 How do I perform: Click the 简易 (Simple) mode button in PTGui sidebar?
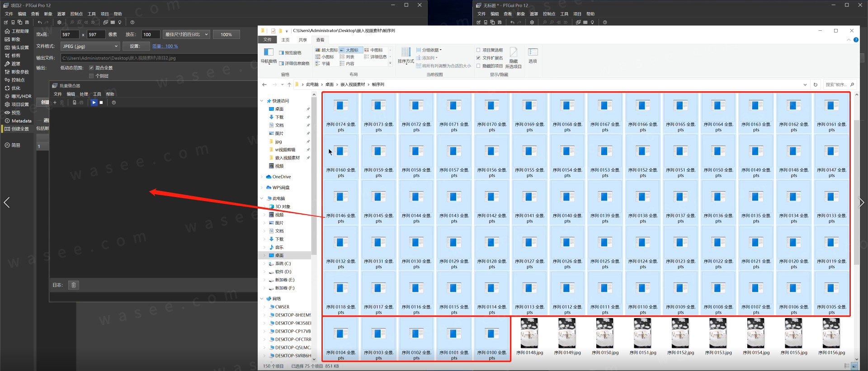tap(13, 145)
